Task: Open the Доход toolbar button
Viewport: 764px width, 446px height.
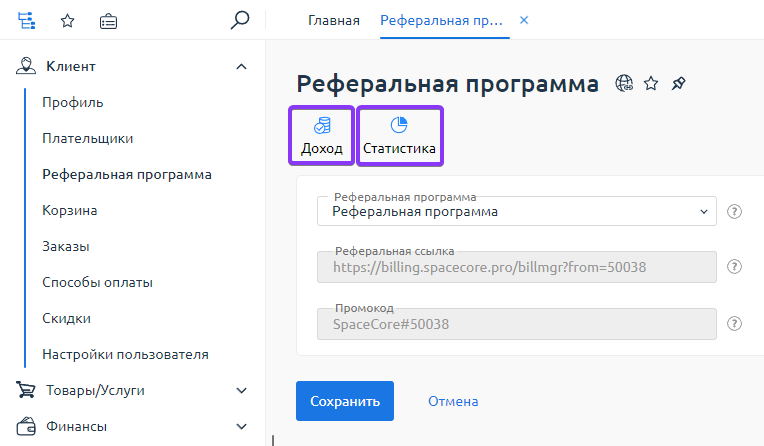Action: (321, 136)
